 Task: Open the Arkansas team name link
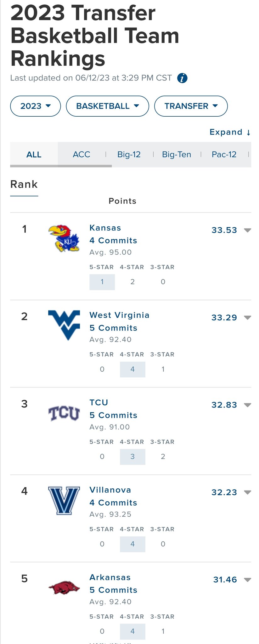110,577
